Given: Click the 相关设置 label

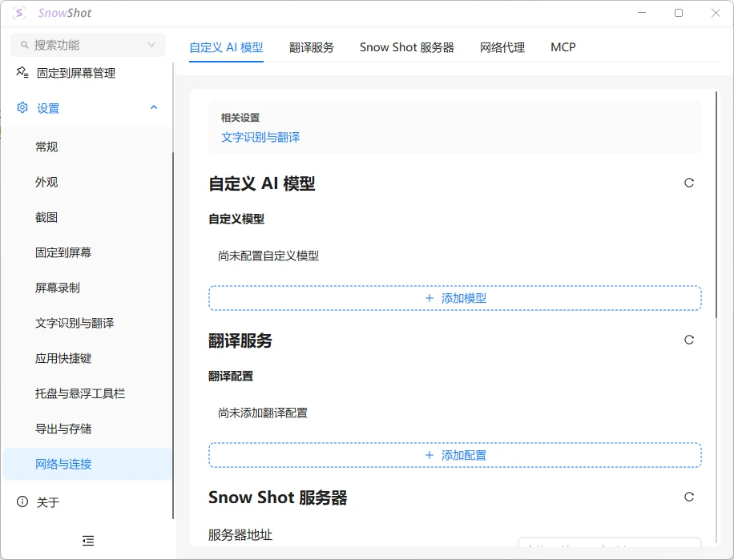Looking at the screenshot, I should pyautogui.click(x=240, y=118).
